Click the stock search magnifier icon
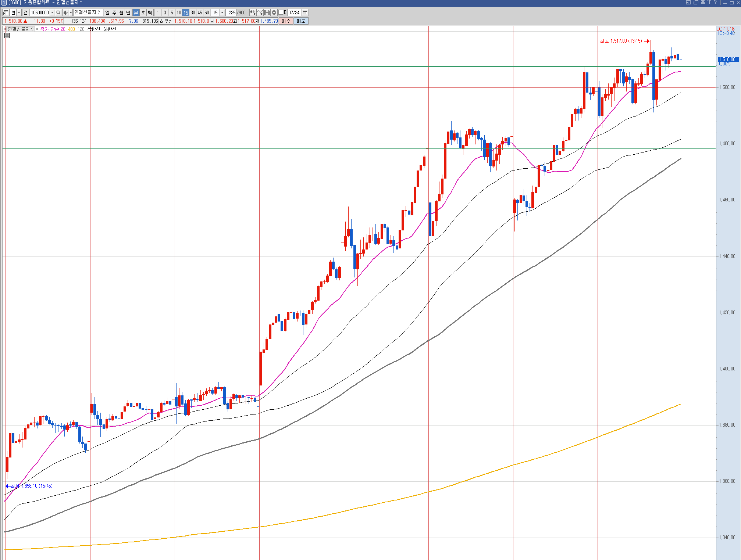 [x=58, y=12]
